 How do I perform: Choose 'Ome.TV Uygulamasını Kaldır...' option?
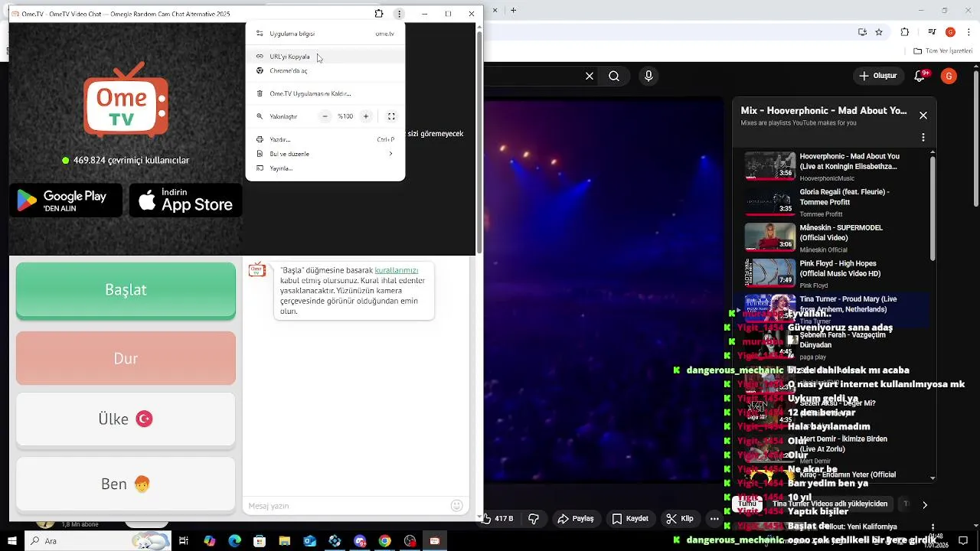point(325,93)
